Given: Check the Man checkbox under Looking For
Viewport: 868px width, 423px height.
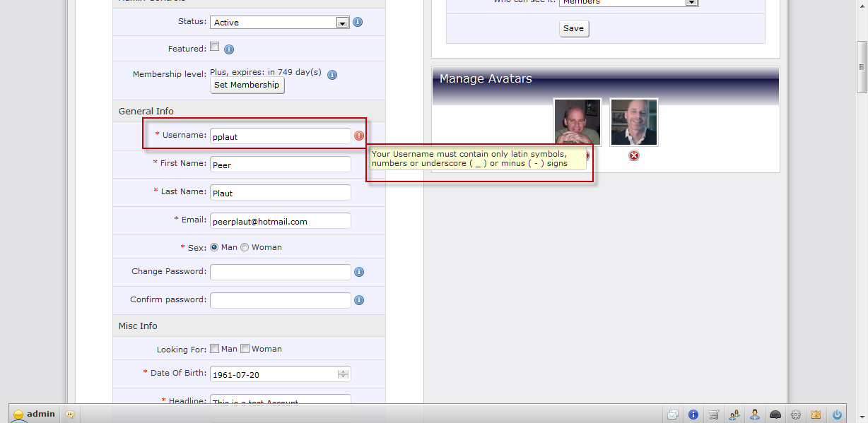Looking at the screenshot, I should point(215,349).
